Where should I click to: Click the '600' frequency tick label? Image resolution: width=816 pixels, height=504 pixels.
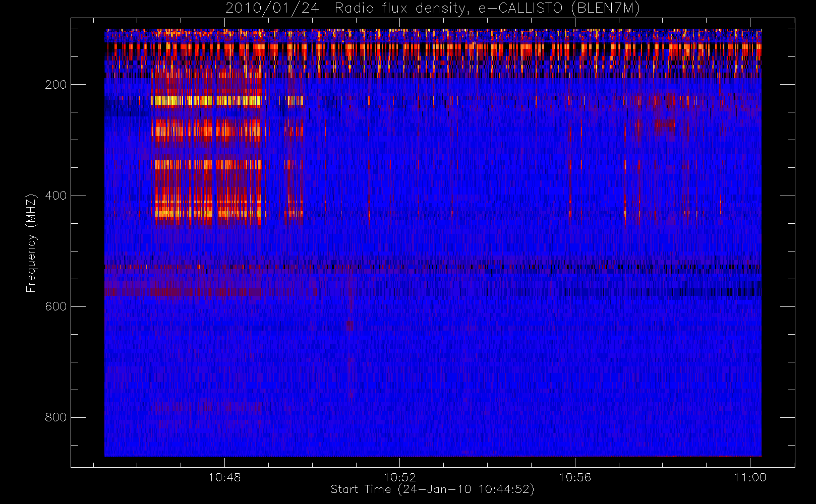point(55,306)
